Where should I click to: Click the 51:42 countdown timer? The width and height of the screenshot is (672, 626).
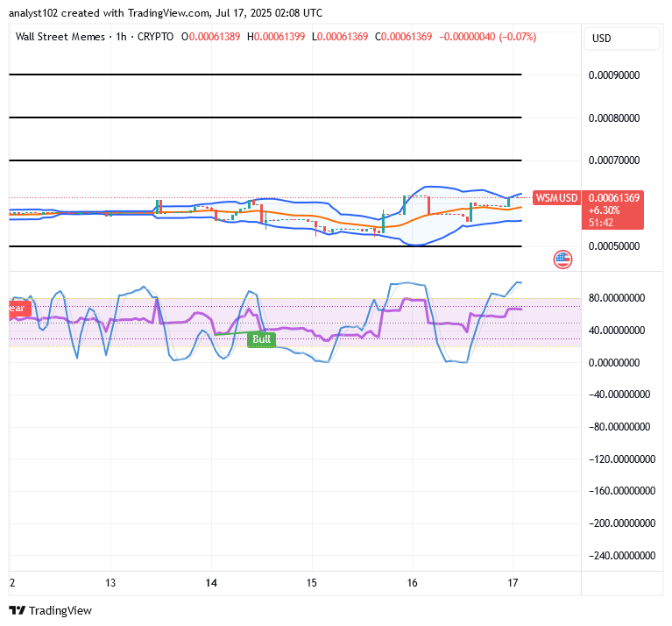click(x=601, y=222)
